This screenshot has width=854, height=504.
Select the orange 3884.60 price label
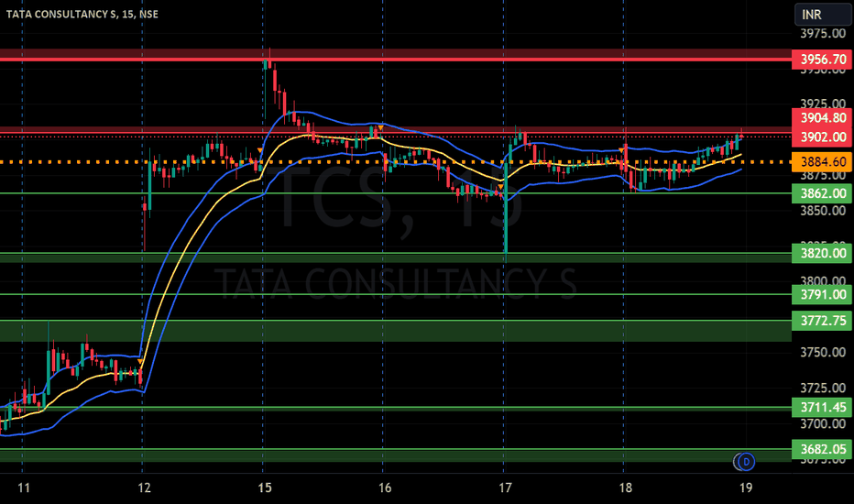pyautogui.click(x=822, y=162)
